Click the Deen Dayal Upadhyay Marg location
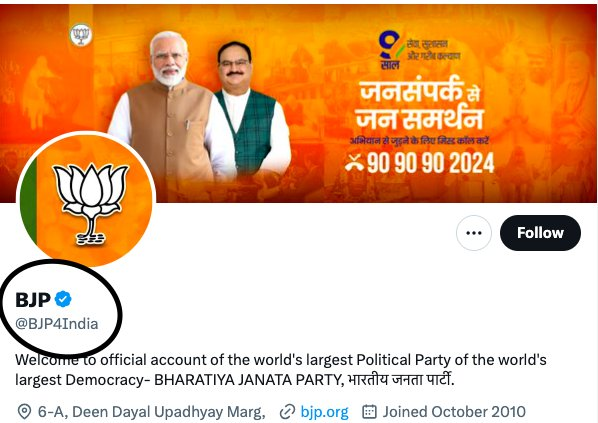 [151, 412]
